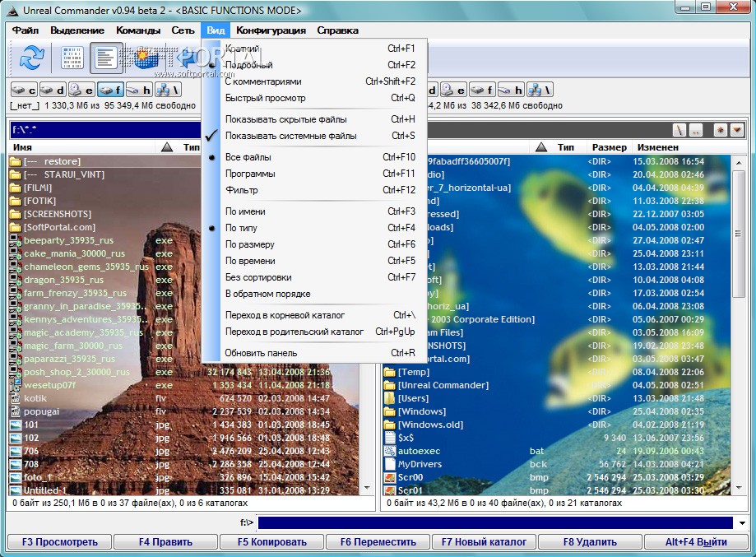This screenshot has height=557, width=756.
Task: Sort files По типу
Action: click(x=314, y=228)
